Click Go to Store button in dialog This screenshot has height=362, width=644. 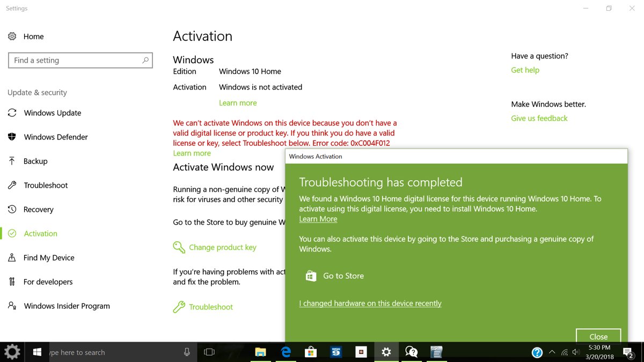334,276
